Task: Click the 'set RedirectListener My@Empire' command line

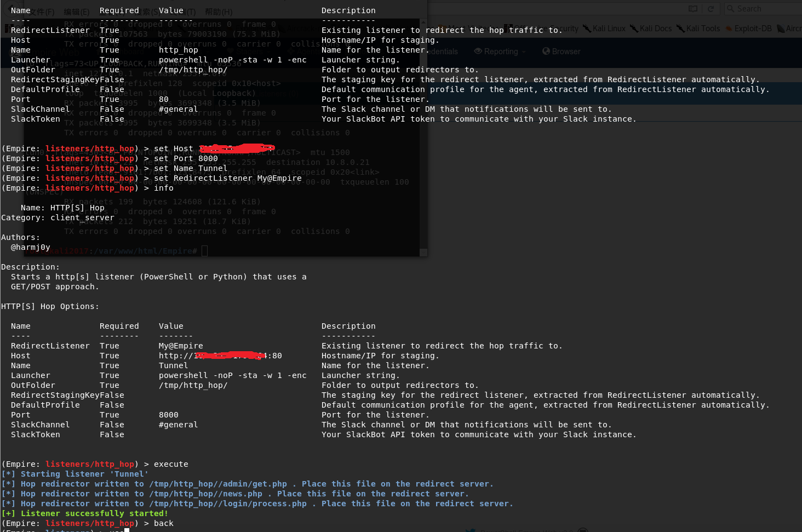Action: coord(227,178)
